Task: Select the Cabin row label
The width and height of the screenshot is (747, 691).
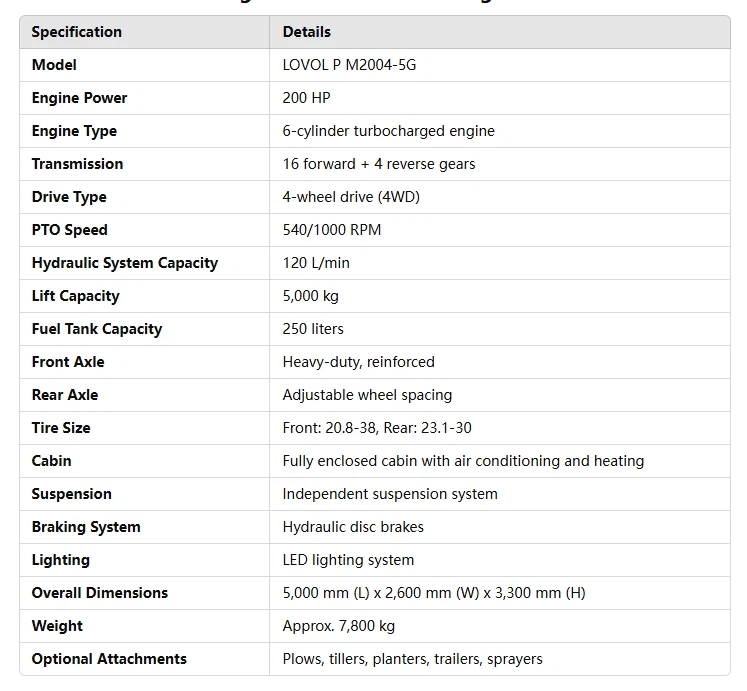Action: 51,461
